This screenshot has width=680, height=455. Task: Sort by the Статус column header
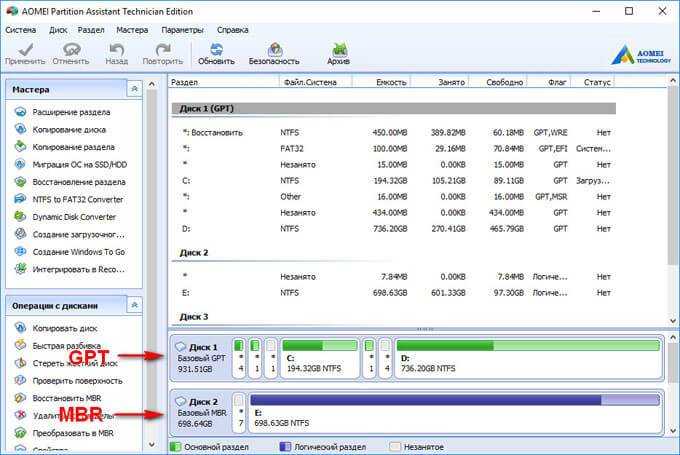592,82
